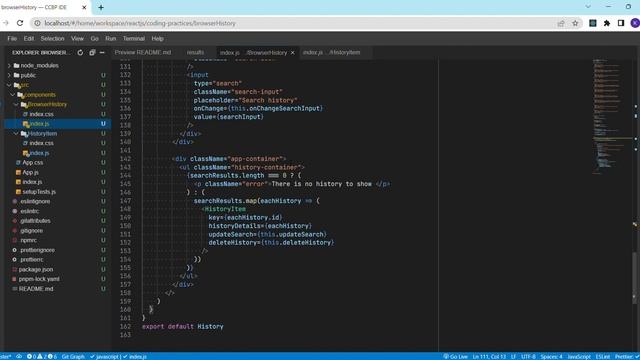640x360 pixels.
Task: Open index.js under HistoryItem folder
Action: [x=39, y=153]
